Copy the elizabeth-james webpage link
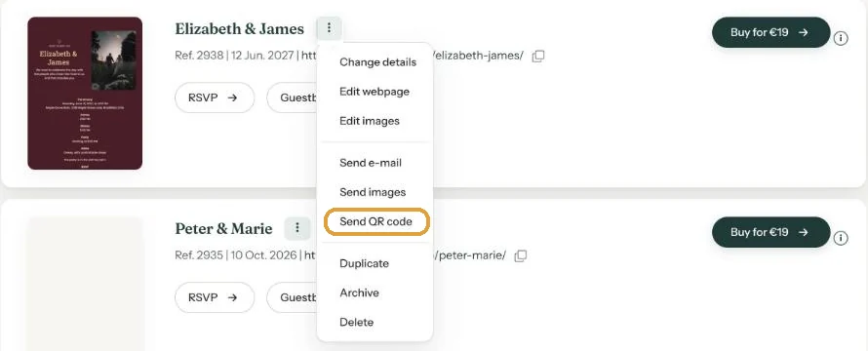This screenshot has height=351, width=868. (x=538, y=56)
